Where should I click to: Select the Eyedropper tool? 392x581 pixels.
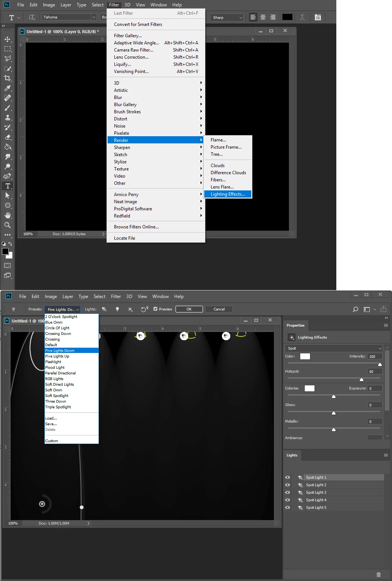tap(8, 88)
